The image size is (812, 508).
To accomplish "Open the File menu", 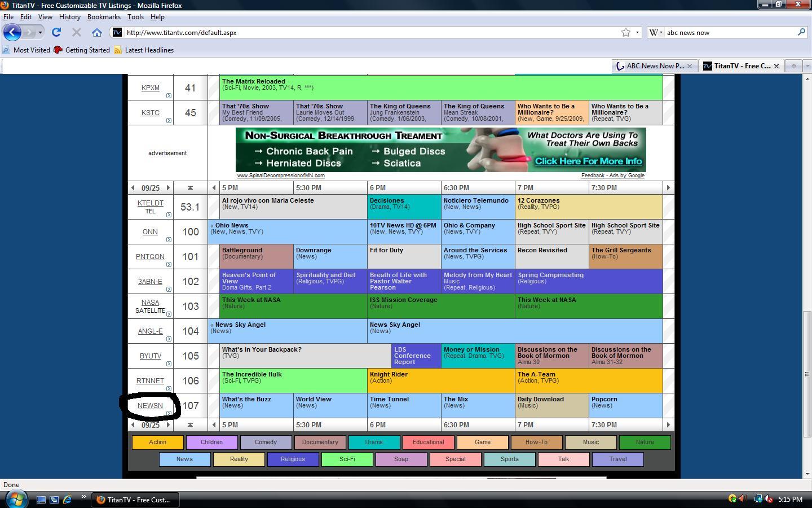I will click(8, 17).
